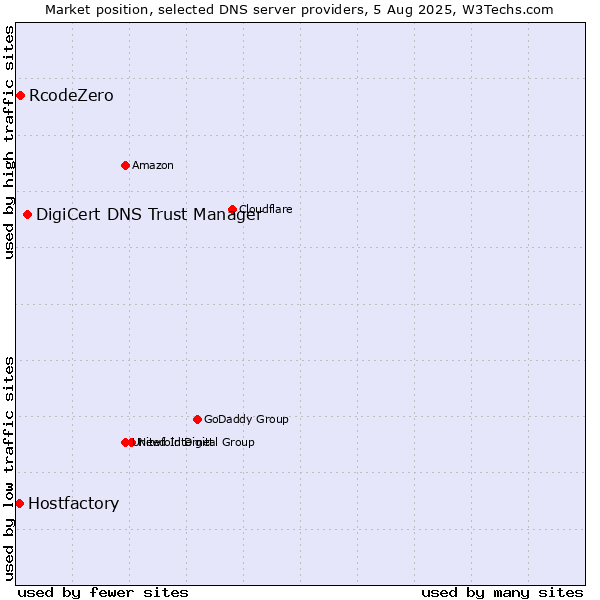Image resolution: width=600 pixels, height=600 pixels.
Task: Click the DigiCert DNS Trust Manager data point
Action: pyautogui.click(x=27, y=214)
